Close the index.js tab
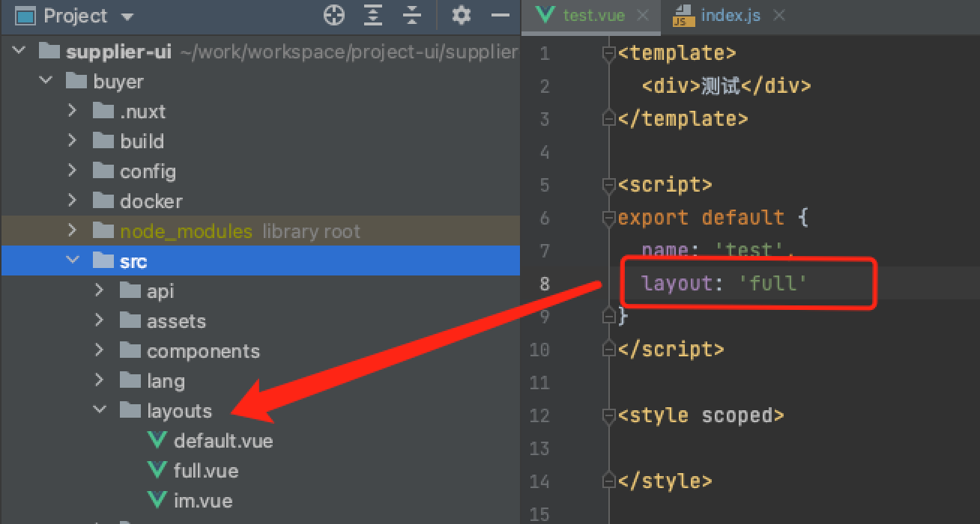 (x=779, y=15)
